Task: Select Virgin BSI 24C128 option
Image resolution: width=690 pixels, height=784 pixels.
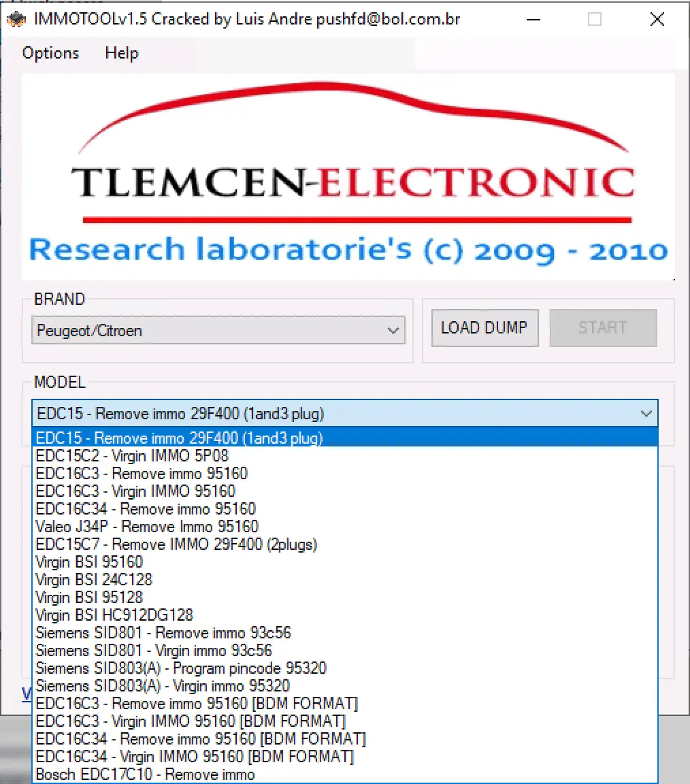Action: (344, 580)
